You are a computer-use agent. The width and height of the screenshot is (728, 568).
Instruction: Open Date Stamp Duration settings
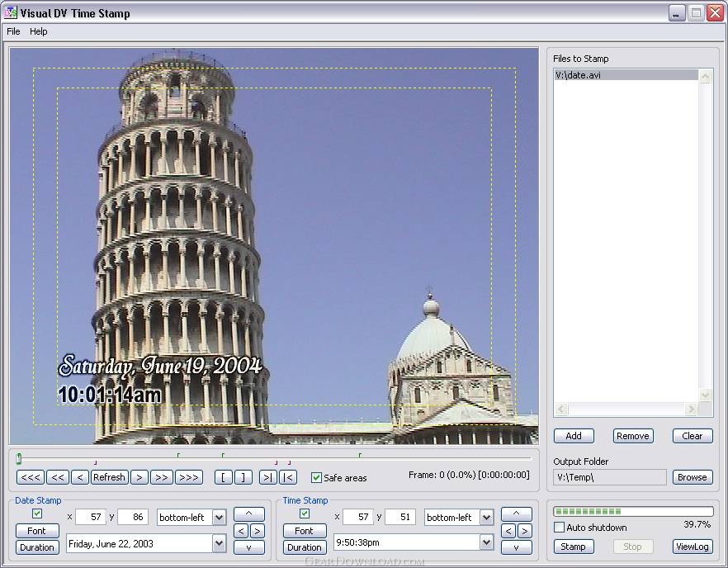click(x=37, y=547)
